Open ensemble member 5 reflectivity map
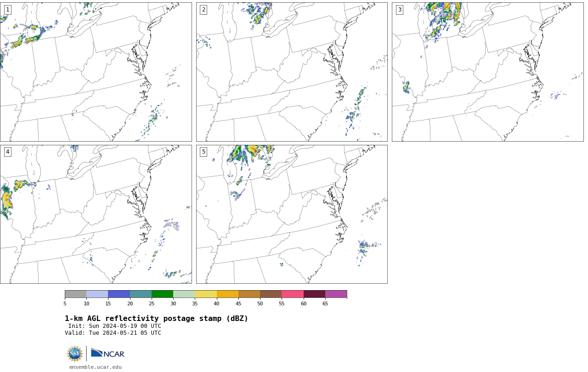588x372 pixels. [x=292, y=214]
